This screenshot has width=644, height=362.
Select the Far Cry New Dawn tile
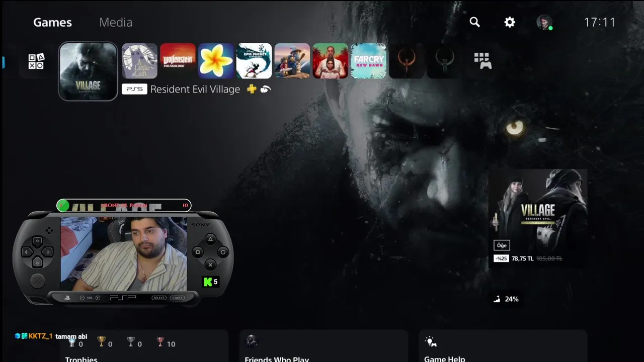tap(369, 61)
